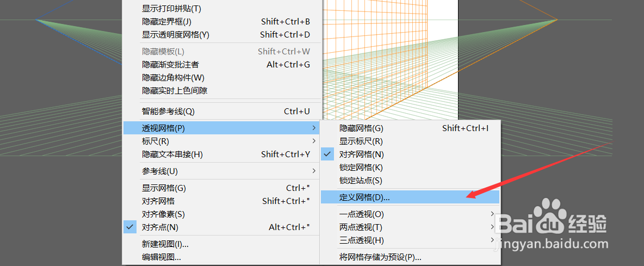Expand the 参考线(U) submenu

tap(222, 171)
